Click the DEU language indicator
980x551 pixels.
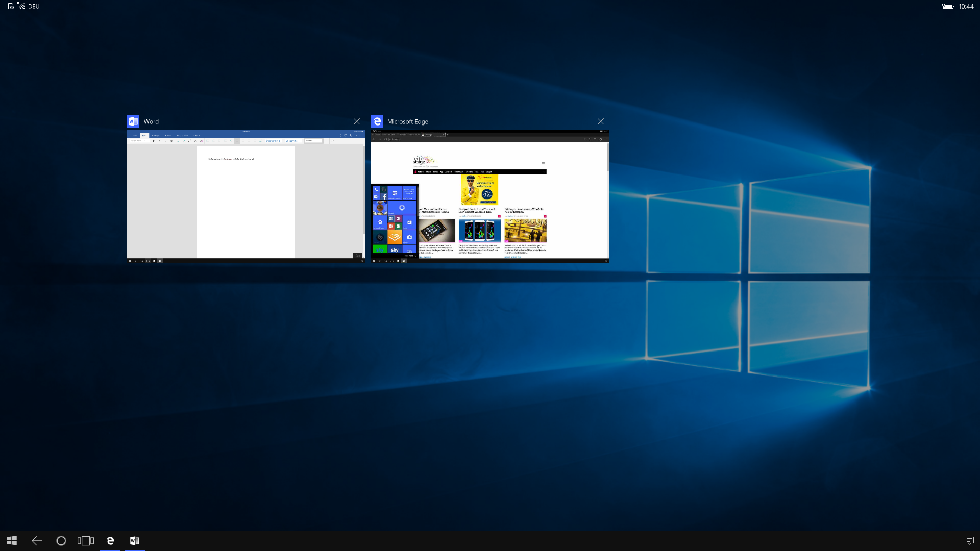click(34, 6)
